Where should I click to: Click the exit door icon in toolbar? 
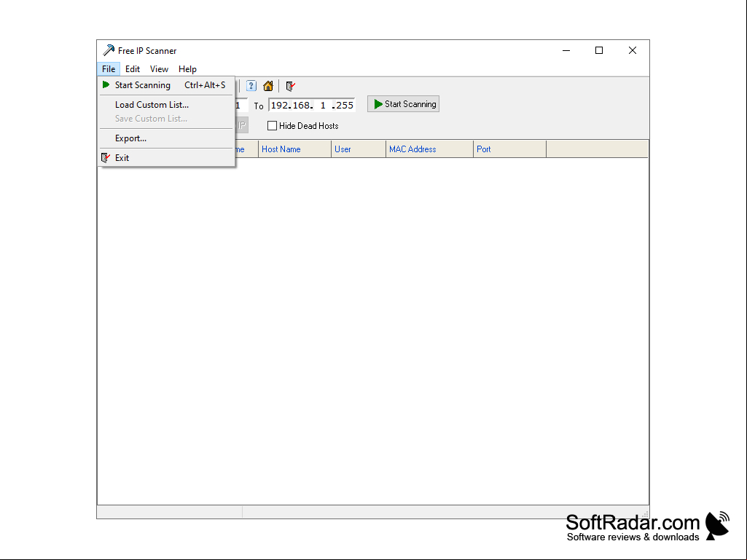(x=290, y=86)
